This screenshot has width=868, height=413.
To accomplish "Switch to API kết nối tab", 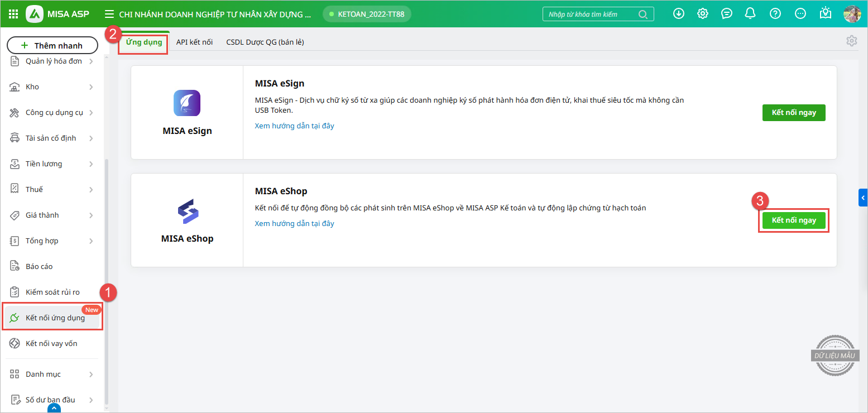I will (x=194, y=42).
